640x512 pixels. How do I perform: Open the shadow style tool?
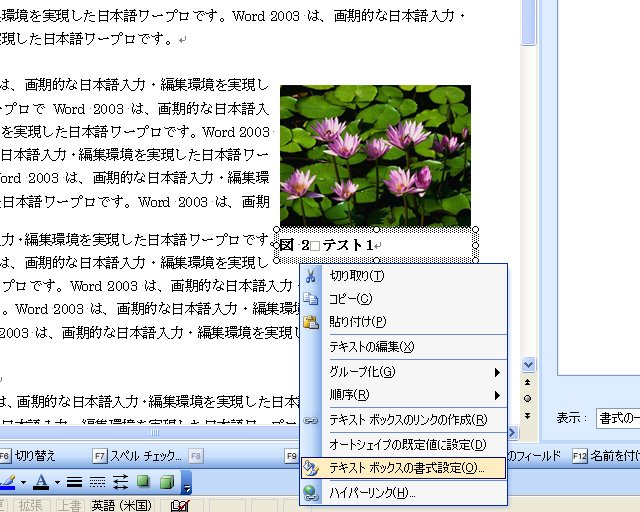[x=143, y=482]
